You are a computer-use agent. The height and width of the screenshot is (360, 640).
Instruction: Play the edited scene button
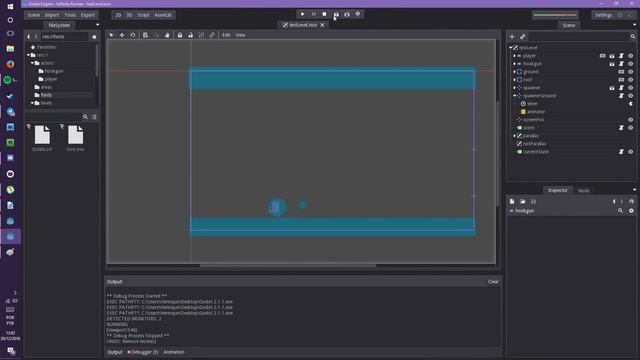pos(336,14)
